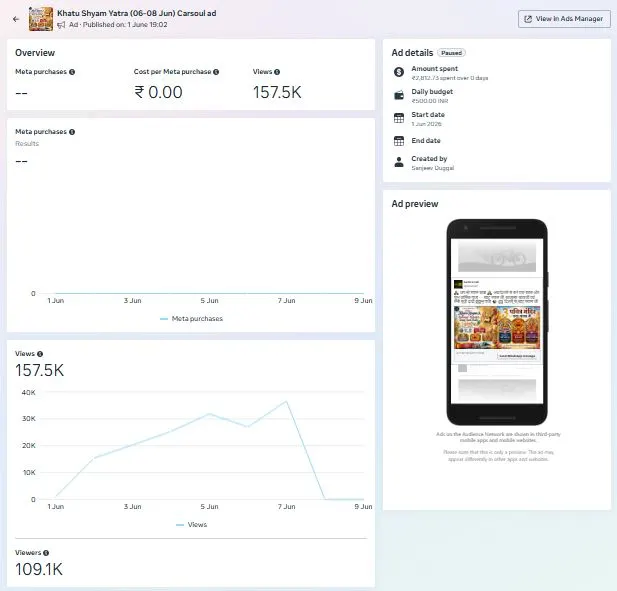Click the Daily budget wallet icon
The width and height of the screenshot is (617, 591).
tap(399, 95)
